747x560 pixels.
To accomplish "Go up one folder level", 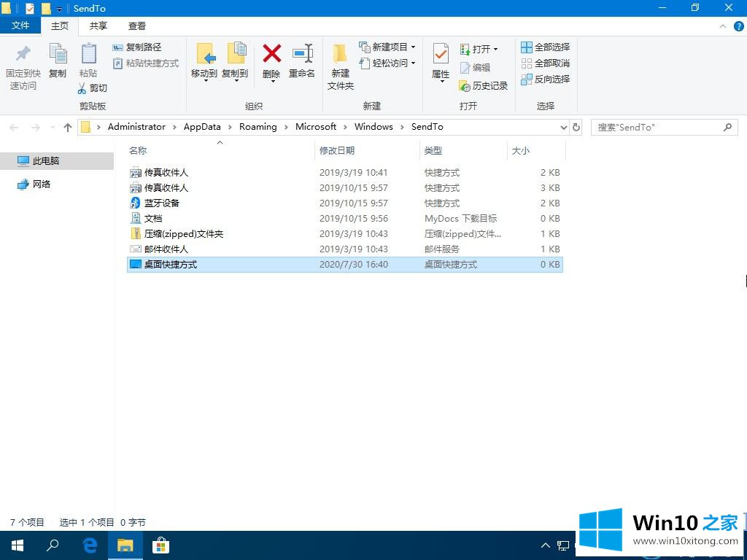I will [x=68, y=127].
